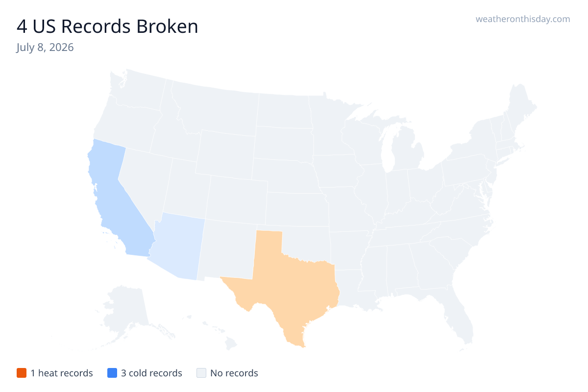The height and width of the screenshot is (392, 588).
Task: Click the '3 cold records' legend label
Action: point(151,373)
